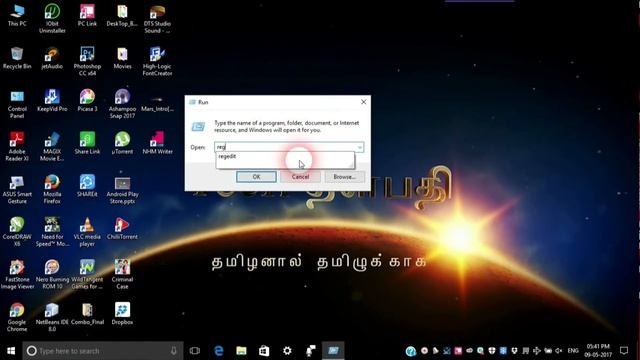This screenshot has width=640, height=360.
Task: Click Browse... in Run dialog
Action: (x=344, y=177)
